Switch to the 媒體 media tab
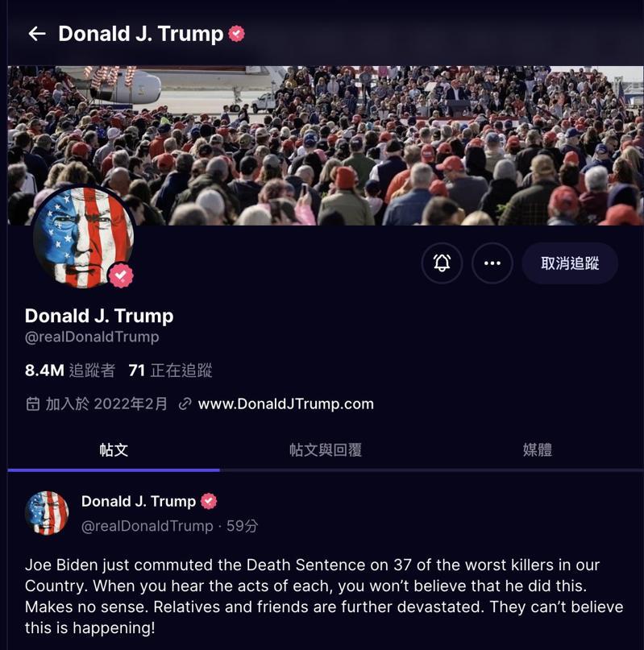 [538, 450]
